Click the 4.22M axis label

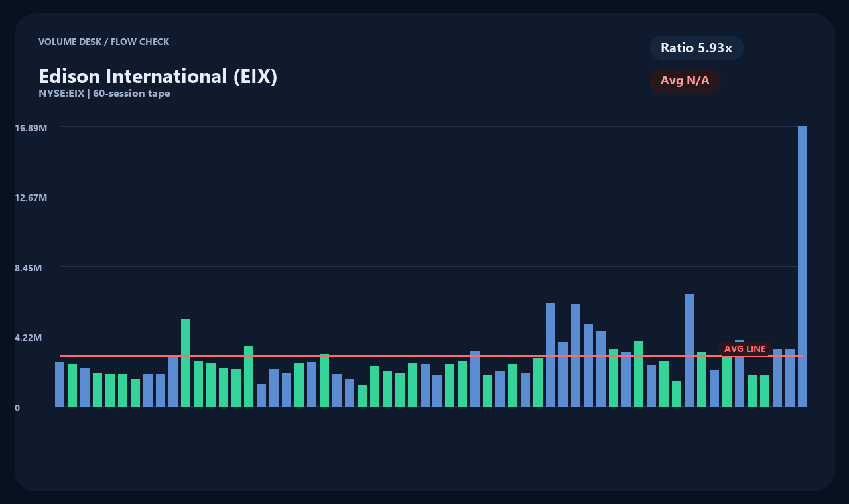(x=29, y=338)
